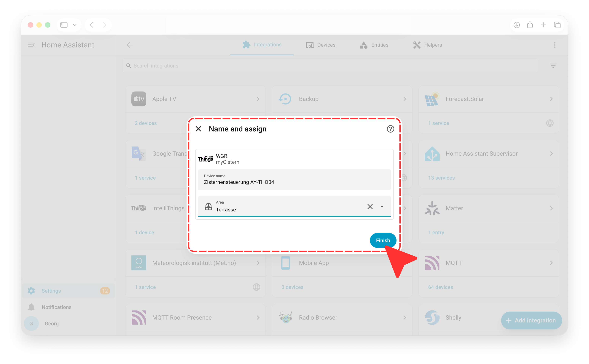Click the back arrow in the settings header
This screenshot has height=364, width=589.
(130, 45)
